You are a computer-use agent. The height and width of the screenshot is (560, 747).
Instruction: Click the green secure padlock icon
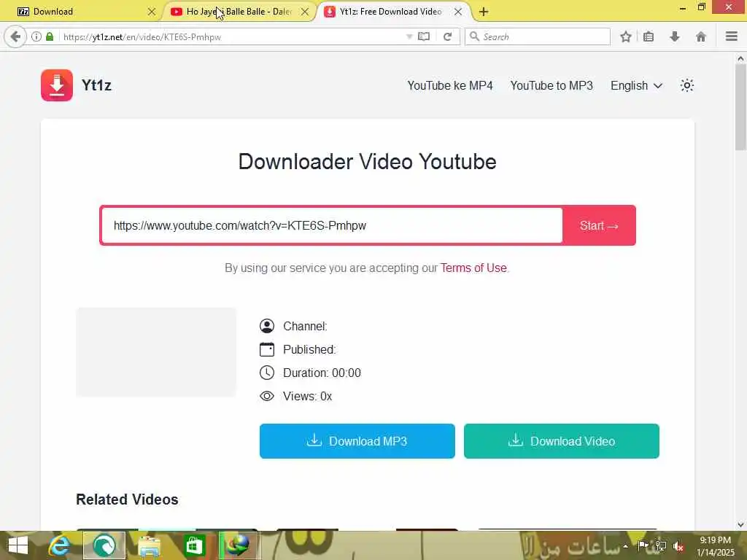[x=50, y=36]
